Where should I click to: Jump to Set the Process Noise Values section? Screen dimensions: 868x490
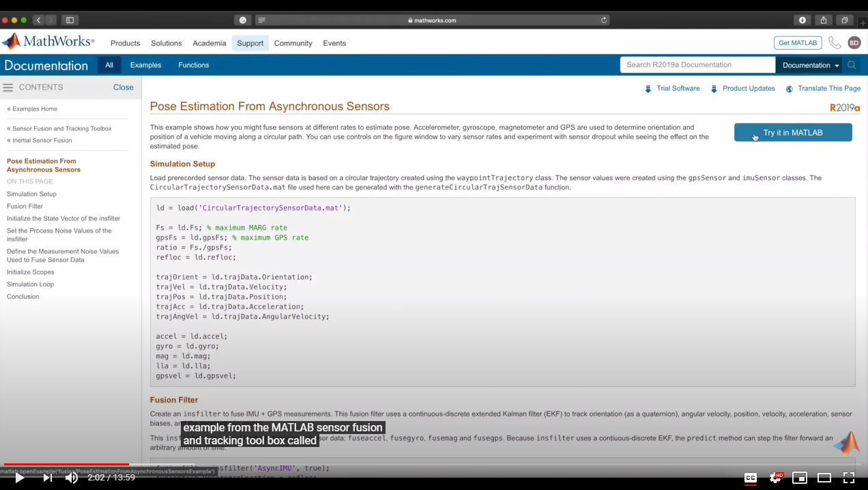point(59,235)
